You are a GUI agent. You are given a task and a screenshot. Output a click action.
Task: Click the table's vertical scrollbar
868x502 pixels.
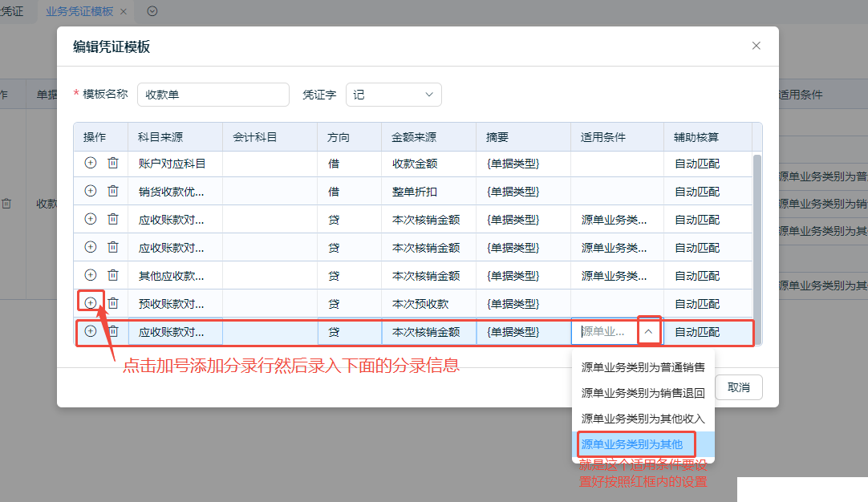click(x=756, y=241)
